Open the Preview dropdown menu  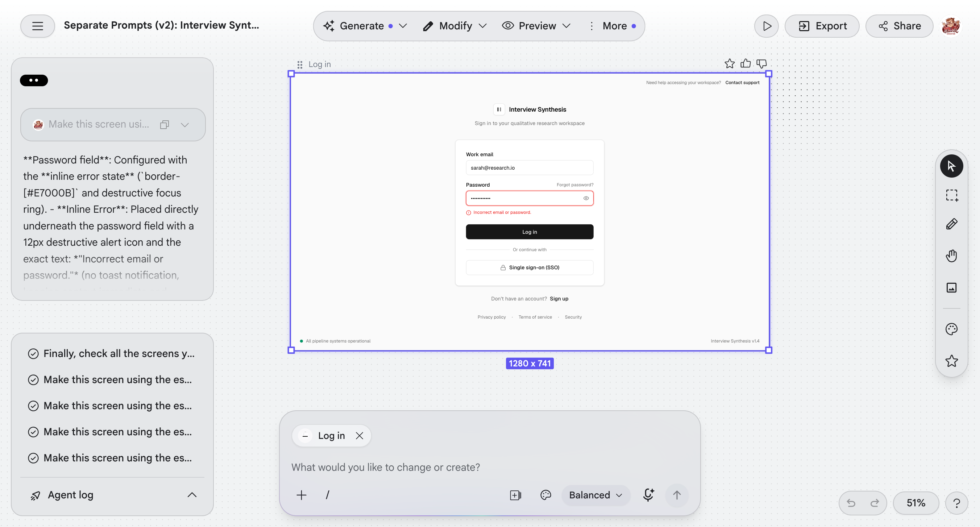536,26
